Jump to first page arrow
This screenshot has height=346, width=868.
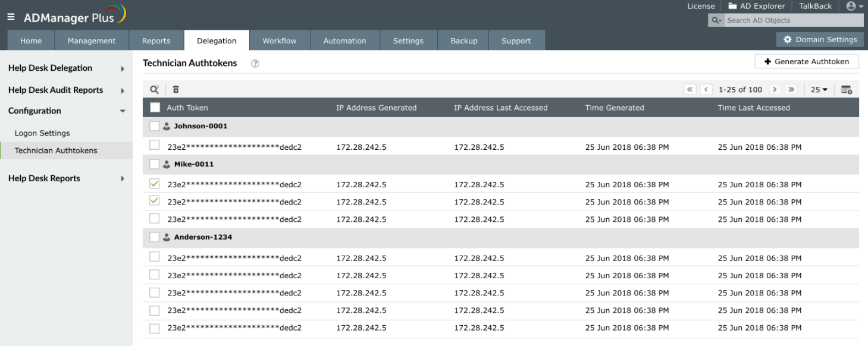pos(690,90)
